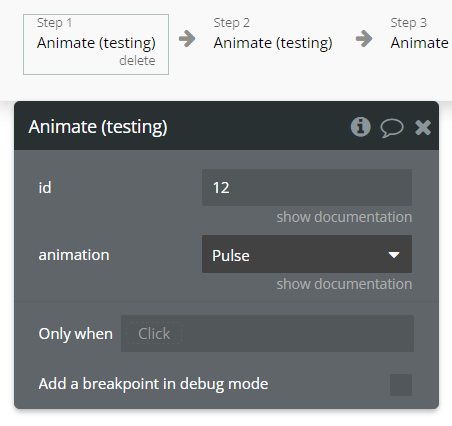Close the Animate (testing) property panel

(x=423, y=127)
